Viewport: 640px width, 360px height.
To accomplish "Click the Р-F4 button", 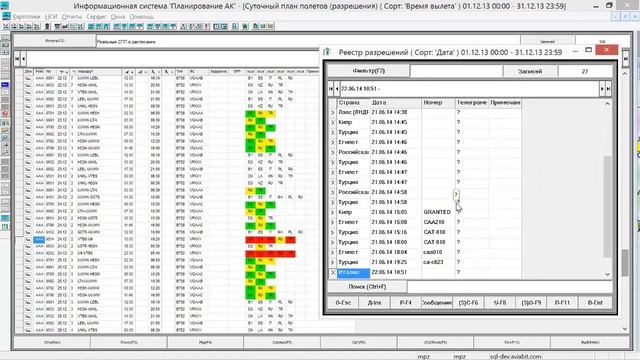I will [406, 303].
